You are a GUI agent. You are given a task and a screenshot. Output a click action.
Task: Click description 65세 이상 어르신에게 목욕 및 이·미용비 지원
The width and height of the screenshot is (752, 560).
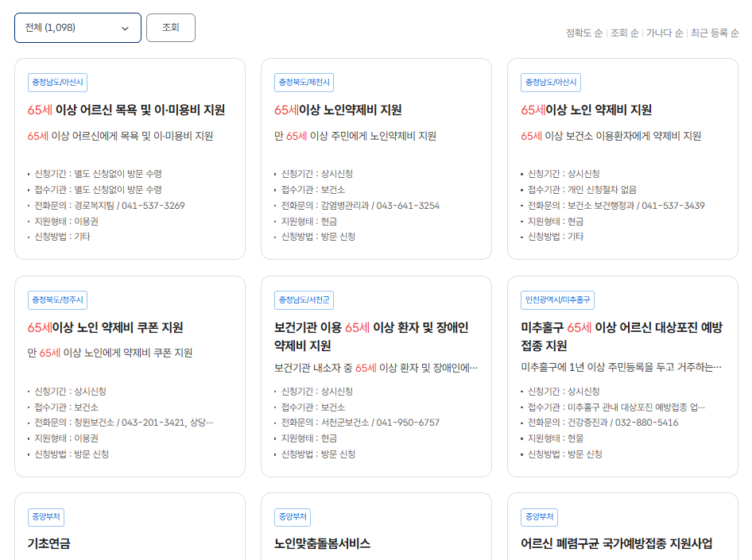[120, 136]
